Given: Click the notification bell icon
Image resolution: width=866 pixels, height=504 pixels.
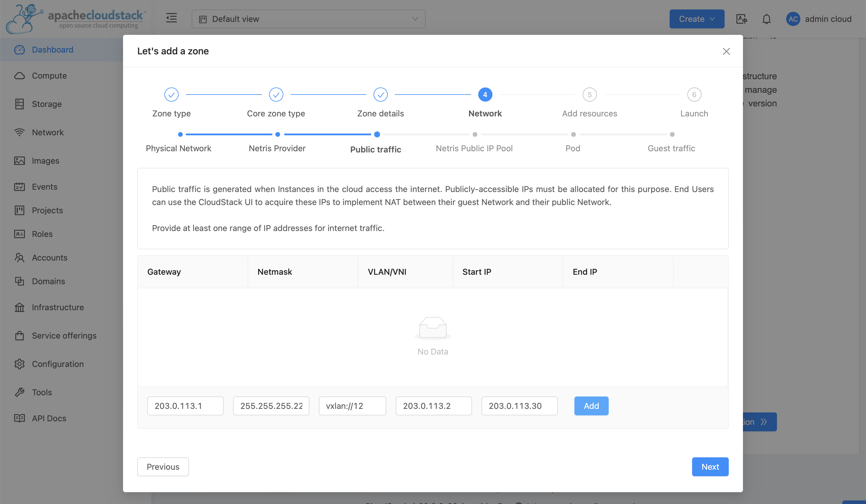Looking at the screenshot, I should (766, 19).
